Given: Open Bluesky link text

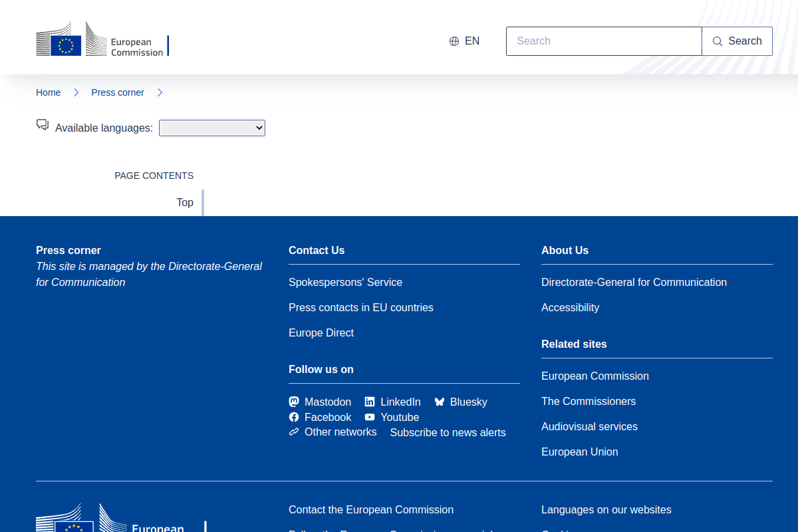Looking at the screenshot, I should (469, 402).
